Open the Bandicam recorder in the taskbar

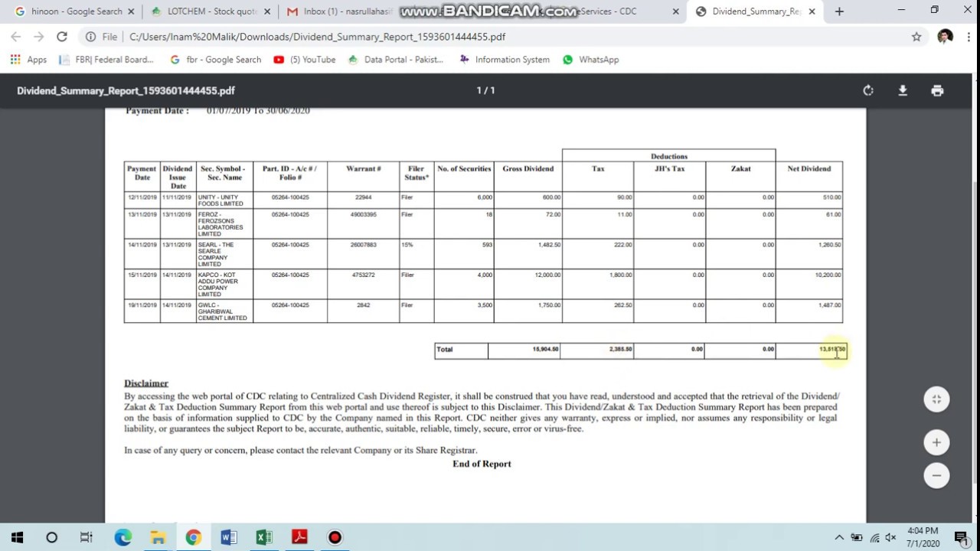335,537
